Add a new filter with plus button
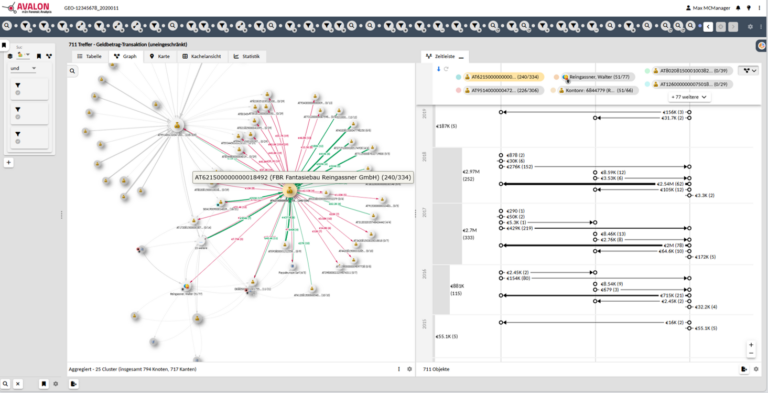Screen dimensions: 768x393 pos(8,162)
